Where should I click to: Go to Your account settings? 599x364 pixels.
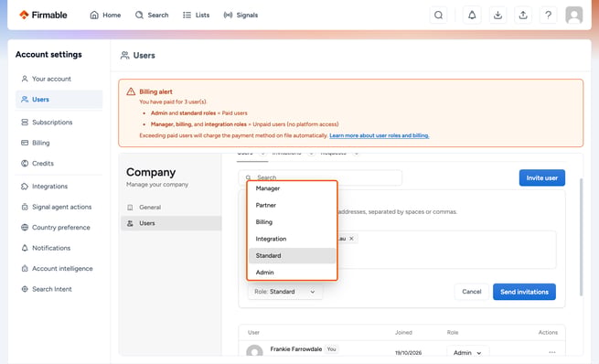coord(59,79)
